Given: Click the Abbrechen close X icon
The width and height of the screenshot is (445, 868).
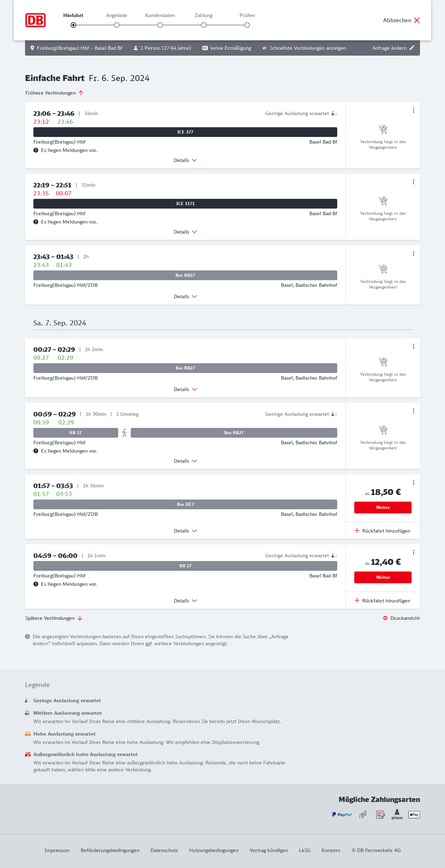Looking at the screenshot, I should tap(417, 20).
